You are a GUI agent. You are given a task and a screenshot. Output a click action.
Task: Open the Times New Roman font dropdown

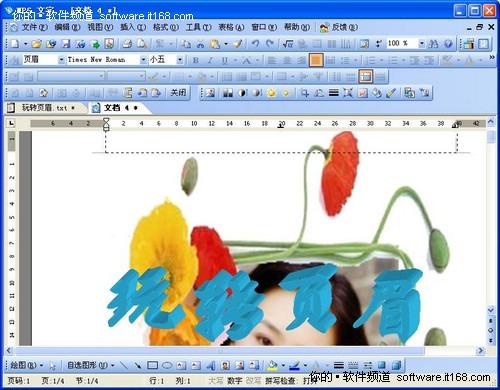pos(143,60)
